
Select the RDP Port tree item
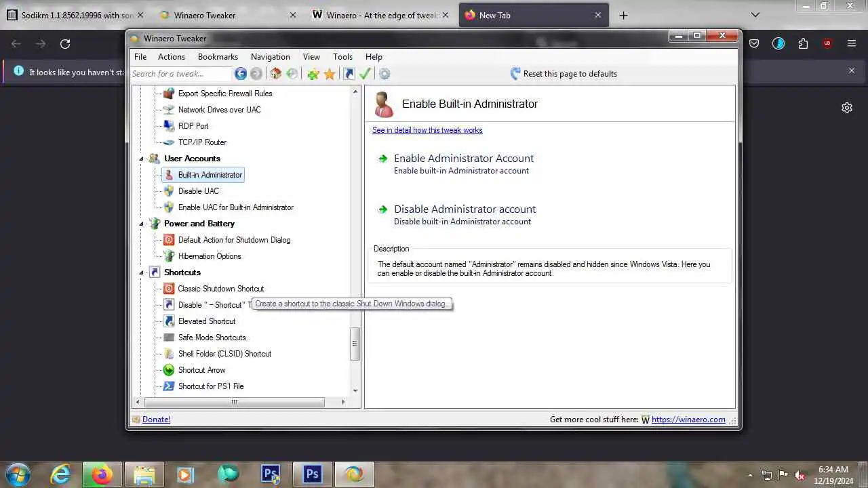coord(193,126)
